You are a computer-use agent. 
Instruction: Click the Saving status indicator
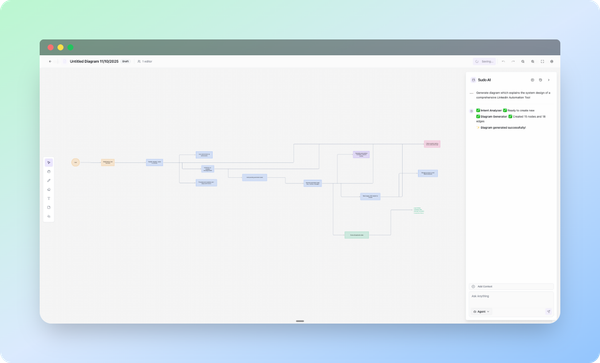(484, 61)
